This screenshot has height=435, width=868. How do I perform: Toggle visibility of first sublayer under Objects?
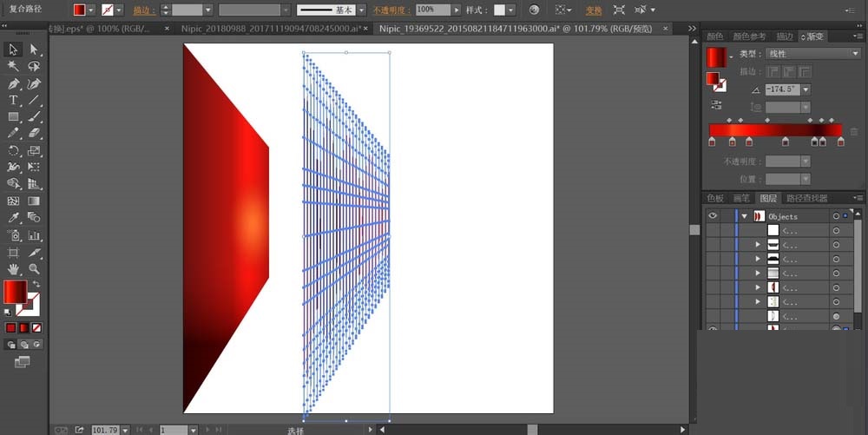tap(713, 231)
